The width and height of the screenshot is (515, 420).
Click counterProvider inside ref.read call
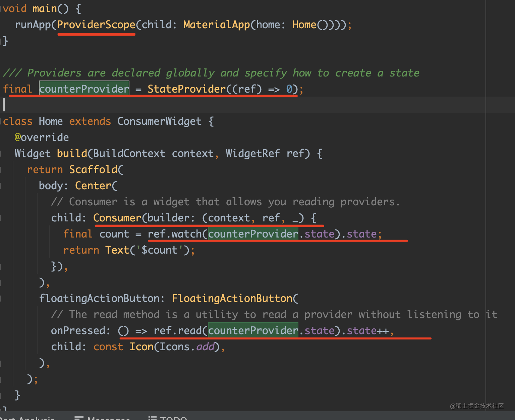click(x=253, y=330)
